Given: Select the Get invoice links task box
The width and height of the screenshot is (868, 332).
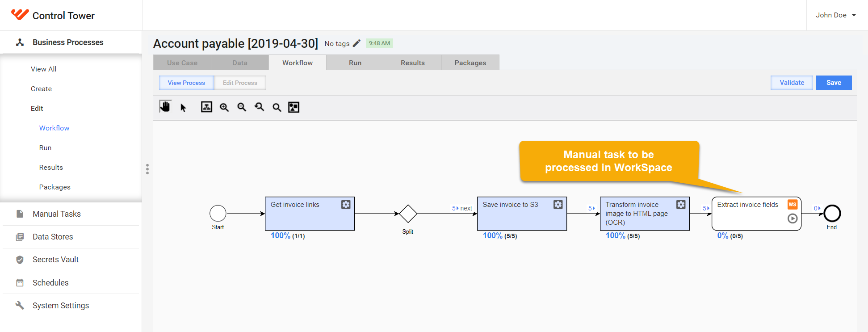Looking at the screenshot, I should click(310, 214).
